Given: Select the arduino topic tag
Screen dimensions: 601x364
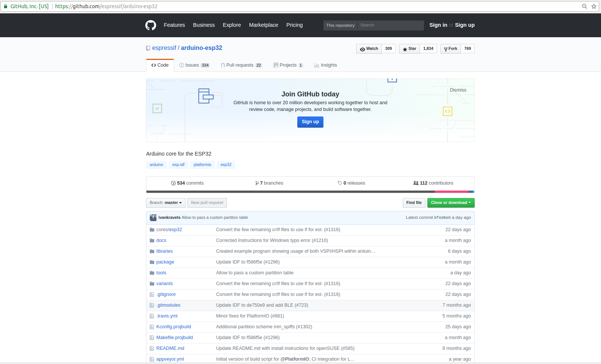Looking at the screenshot, I should point(156,165).
